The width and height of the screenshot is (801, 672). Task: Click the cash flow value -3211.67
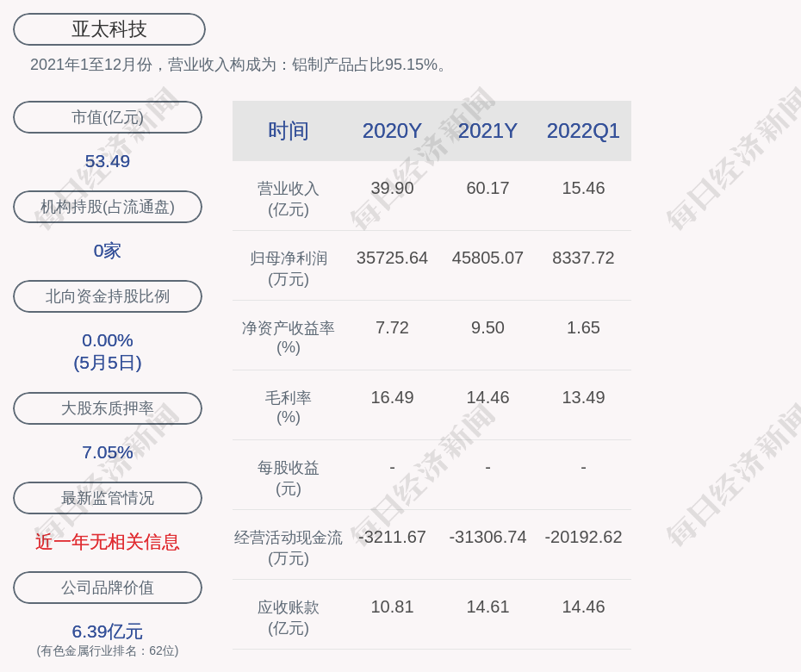click(x=393, y=537)
